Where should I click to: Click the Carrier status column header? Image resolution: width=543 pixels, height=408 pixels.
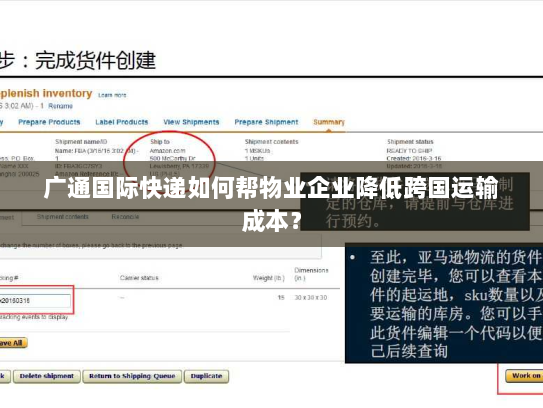tap(139, 278)
